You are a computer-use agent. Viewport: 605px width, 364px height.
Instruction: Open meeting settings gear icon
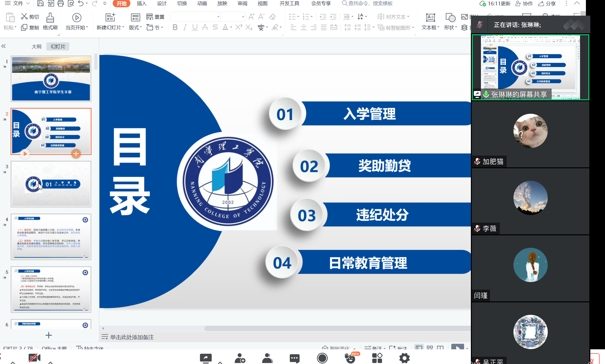pyautogui.click(x=404, y=358)
